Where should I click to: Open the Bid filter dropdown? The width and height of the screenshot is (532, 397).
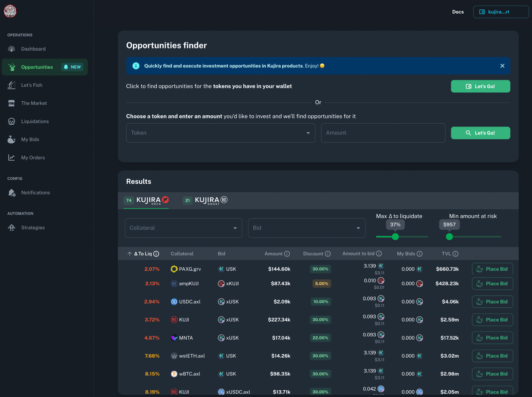(x=307, y=228)
